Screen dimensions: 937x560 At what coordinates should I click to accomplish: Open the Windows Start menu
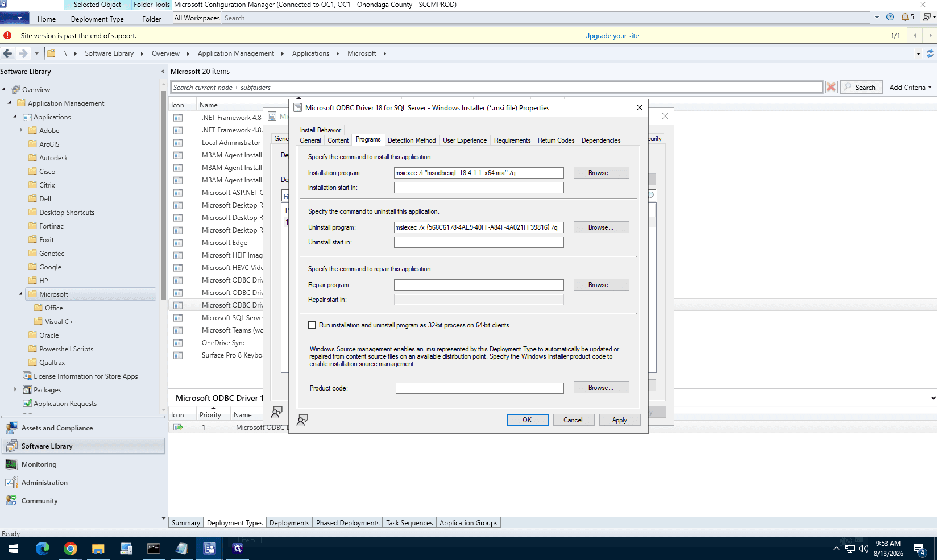coord(14,549)
